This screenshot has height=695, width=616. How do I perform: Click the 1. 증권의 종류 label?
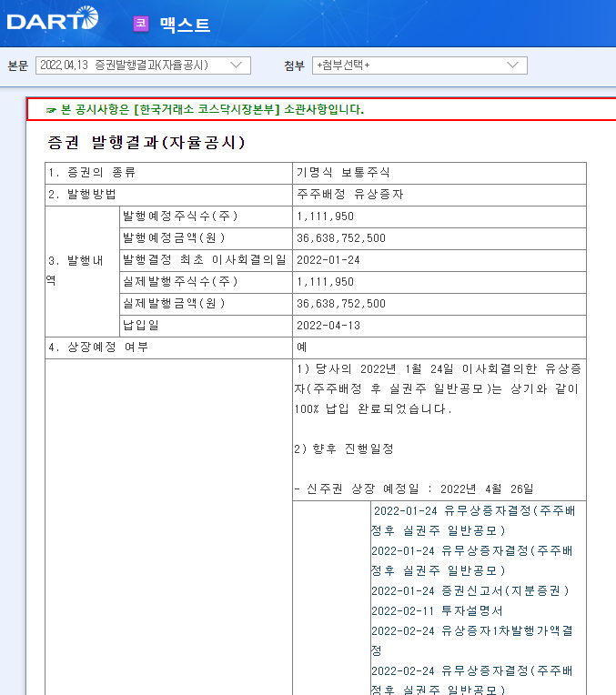(92, 173)
